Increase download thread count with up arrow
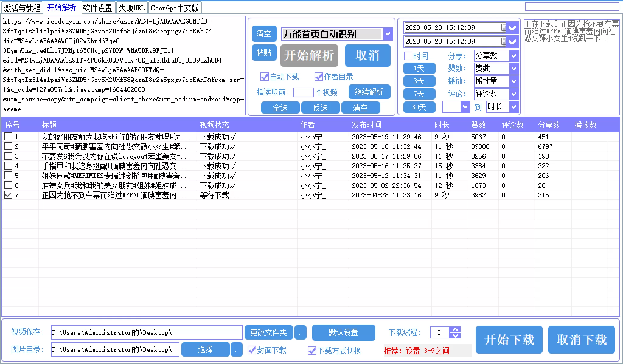Screen dimensions: 623x364 (x=455, y=330)
